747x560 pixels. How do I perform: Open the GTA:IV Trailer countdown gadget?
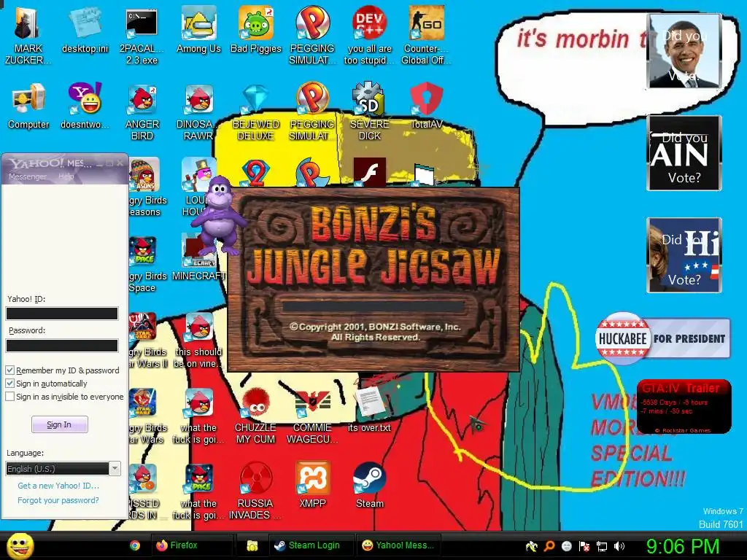pos(684,407)
